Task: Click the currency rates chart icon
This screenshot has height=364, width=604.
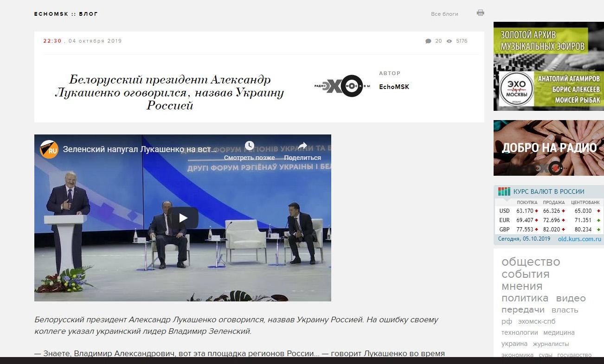Action: [504, 192]
